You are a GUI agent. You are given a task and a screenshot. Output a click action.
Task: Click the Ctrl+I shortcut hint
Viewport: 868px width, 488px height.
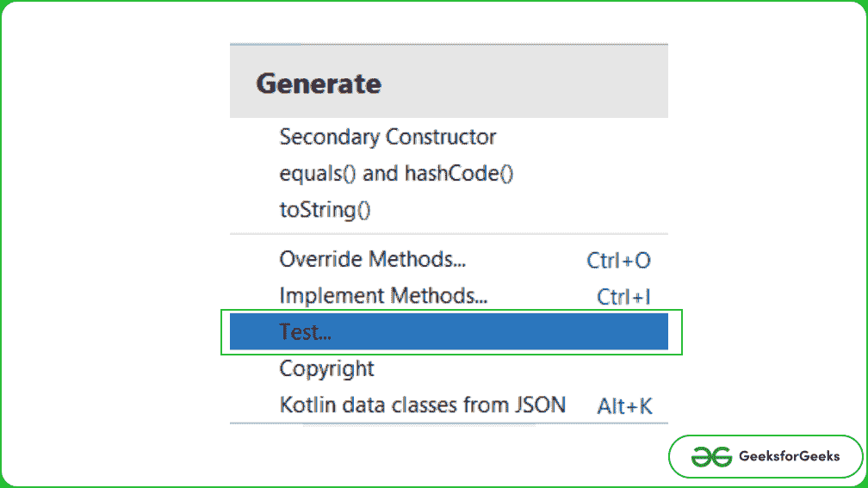pos(623,297)
